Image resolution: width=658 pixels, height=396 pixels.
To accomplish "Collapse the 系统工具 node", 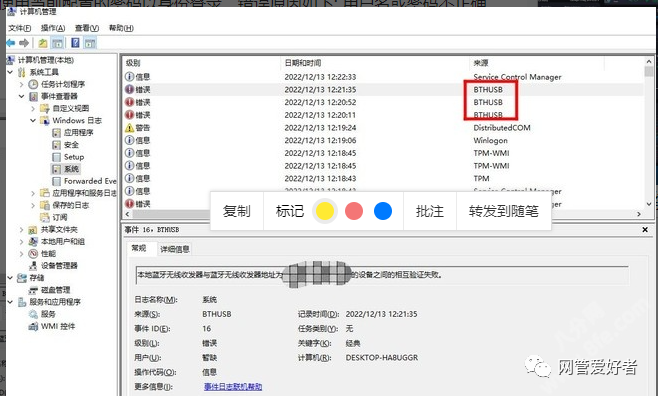I will click(x=10, y=72).
